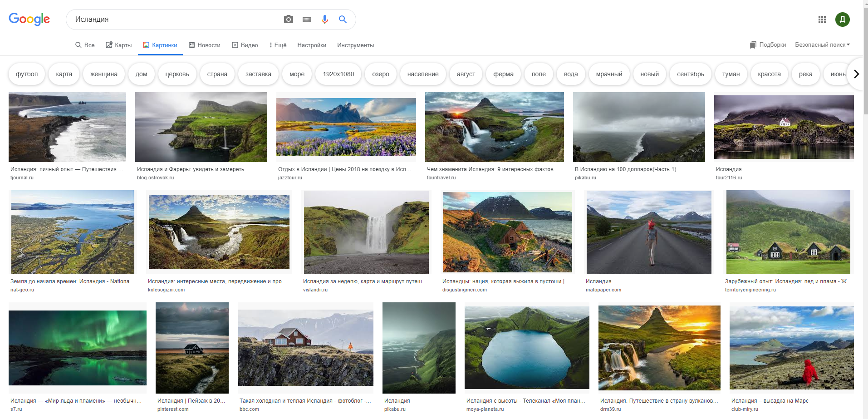868x419 pixels.
Task: Select the 1920x1080 filter chip
Action: 338,74
